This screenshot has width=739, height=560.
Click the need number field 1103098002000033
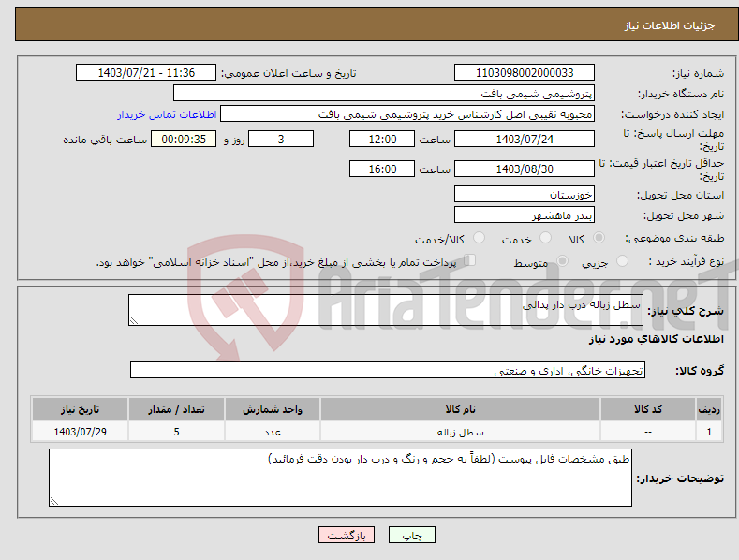(x=525, y=73)
